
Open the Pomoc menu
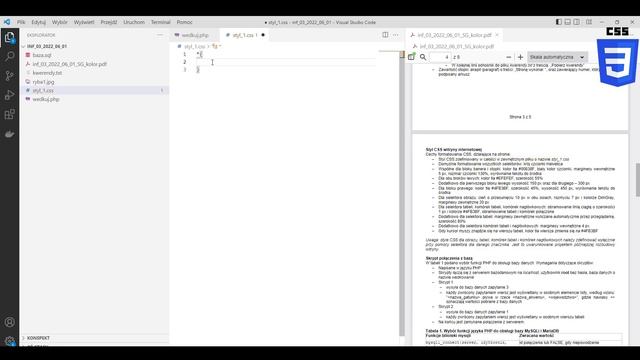184,22
